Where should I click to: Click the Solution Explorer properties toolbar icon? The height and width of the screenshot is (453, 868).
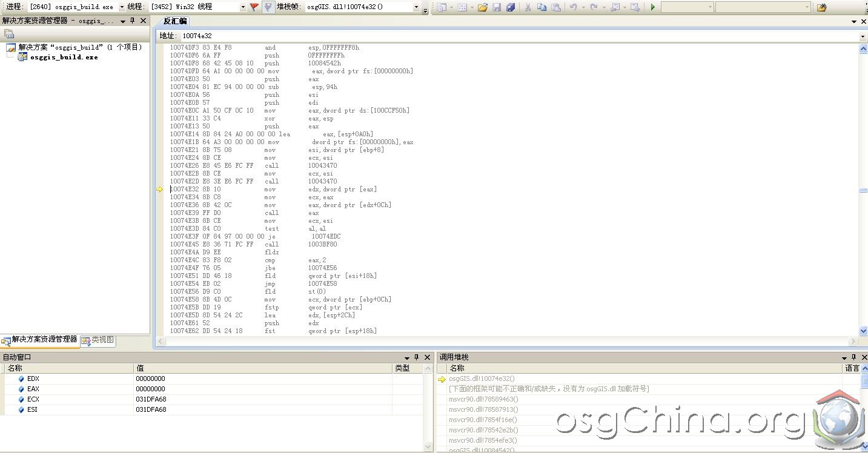(x=9, y=34)
